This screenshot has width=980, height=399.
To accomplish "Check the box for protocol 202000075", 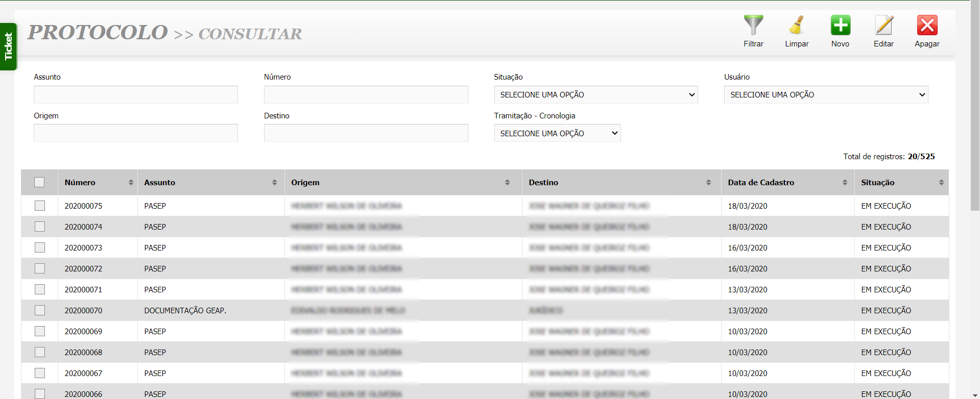I will tap(40, 206).
